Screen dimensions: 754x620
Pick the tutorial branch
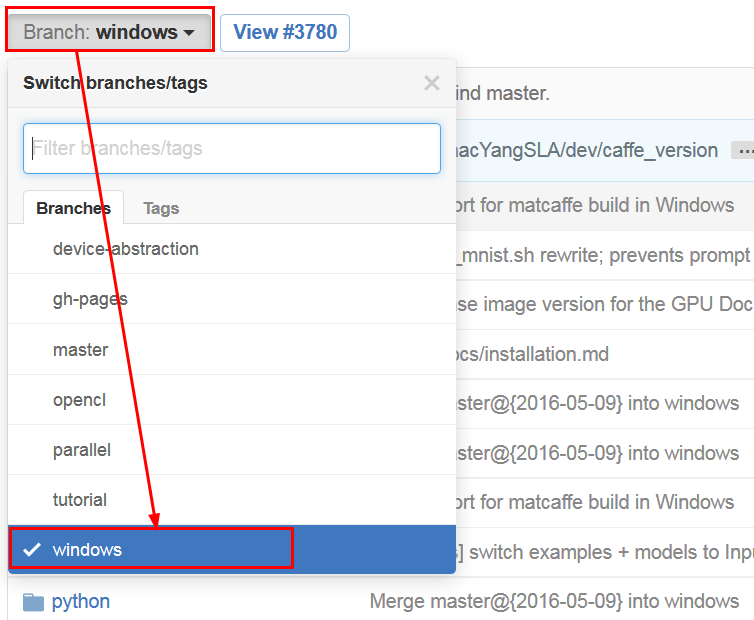pos(232,500)
